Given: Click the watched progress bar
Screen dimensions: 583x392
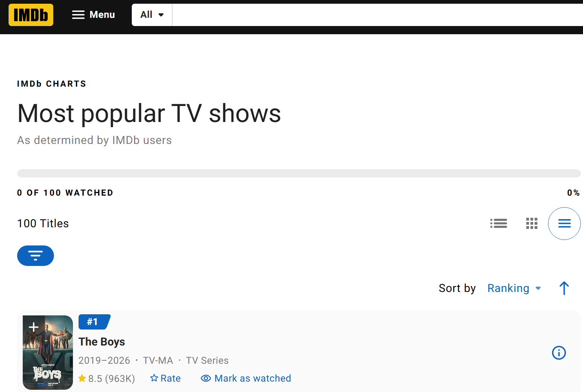Looking at the screenshot, I should [x=299, y=173].
